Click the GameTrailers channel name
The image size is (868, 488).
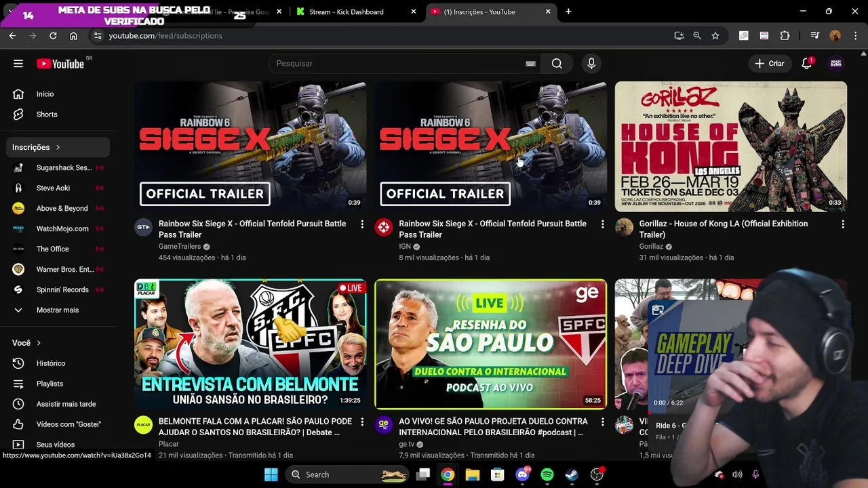point(180,247)
